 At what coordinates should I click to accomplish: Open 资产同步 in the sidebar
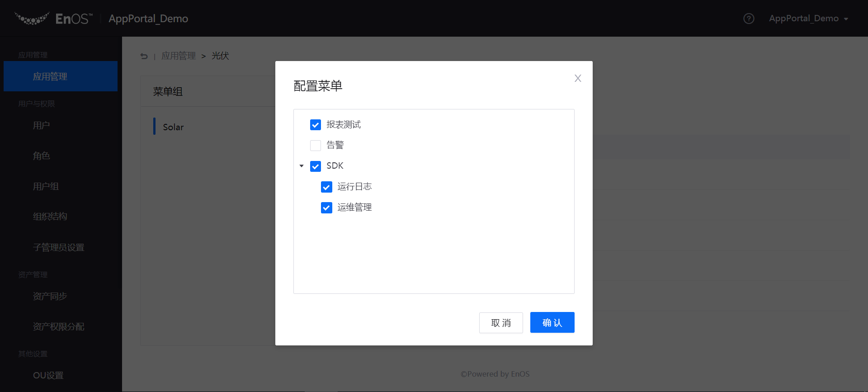[x=50, y=296]
